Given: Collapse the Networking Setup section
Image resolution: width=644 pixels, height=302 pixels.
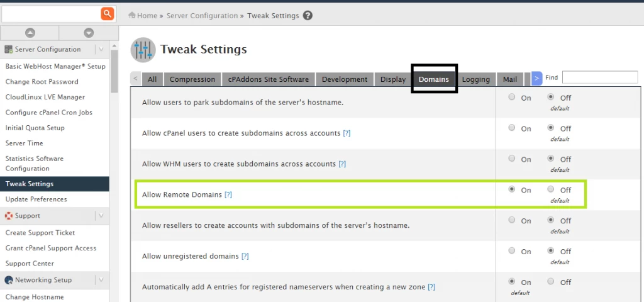Looking at the screenshot, I should pyautogui.click(x=100, y=280).
